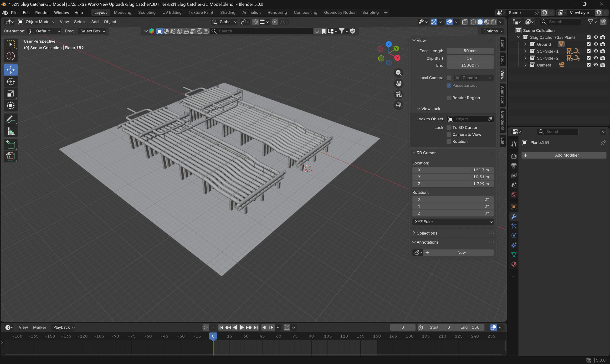Enable the Render Region checkbox
This screenshot has height=364, width=610.
pos(449,98)
